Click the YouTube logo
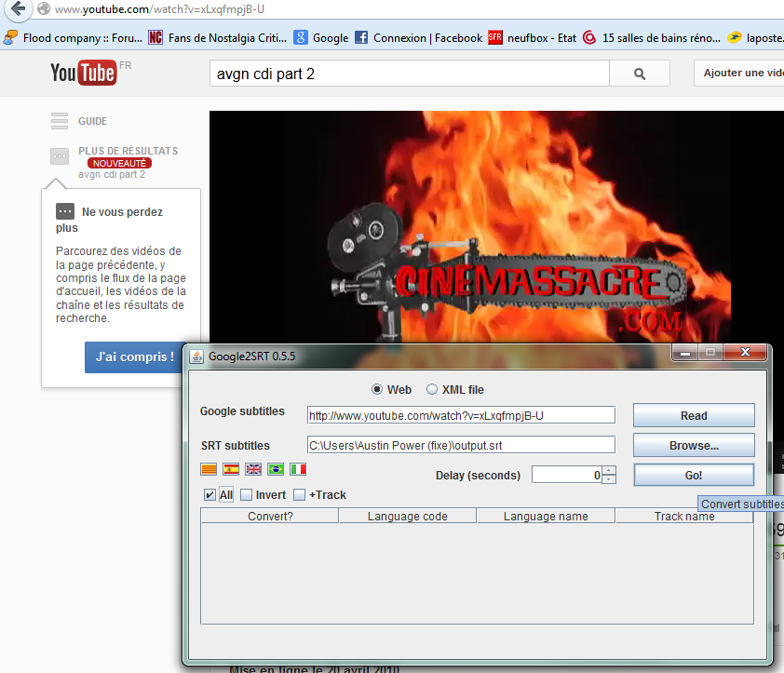Image resolution: width=784 pixels, height=673 pixels. [84, 73]
